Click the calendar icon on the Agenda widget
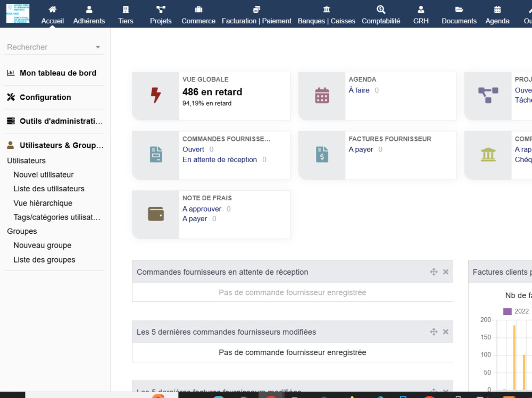 tap(321, 95)
